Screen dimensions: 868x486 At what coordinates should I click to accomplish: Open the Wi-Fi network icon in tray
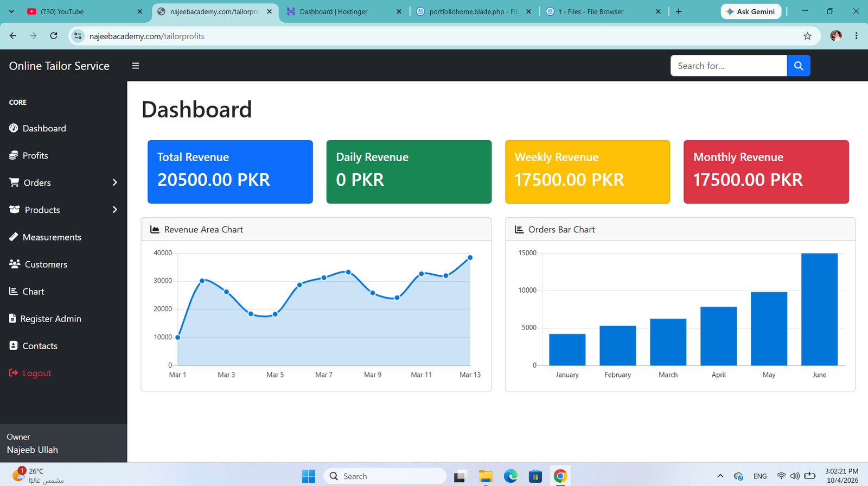[x=781, y=476]
